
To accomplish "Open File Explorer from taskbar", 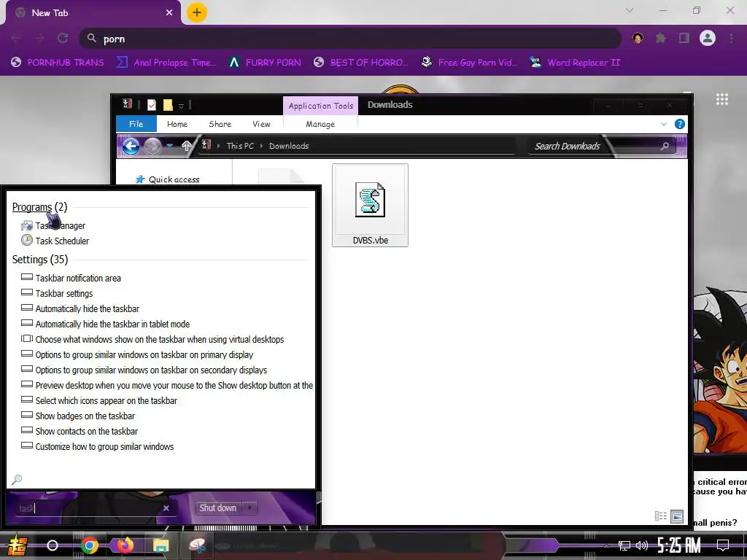I will tap(161, 545).
